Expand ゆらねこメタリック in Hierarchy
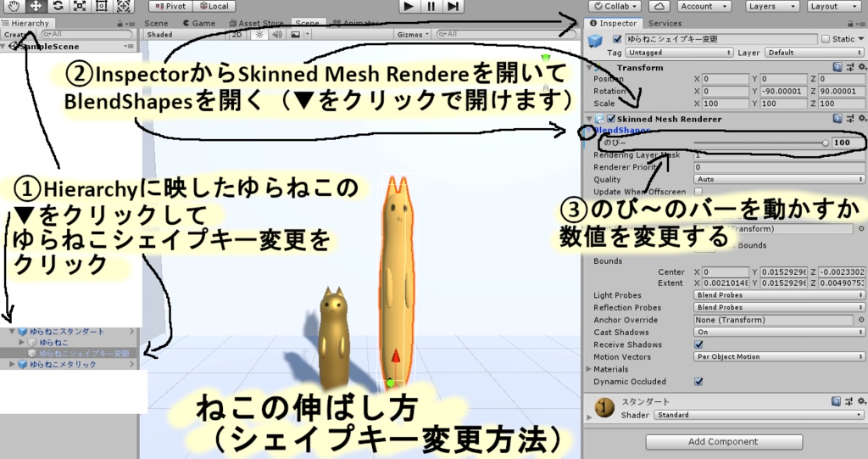Screen dimensions: 868x459 pos(12,364)
